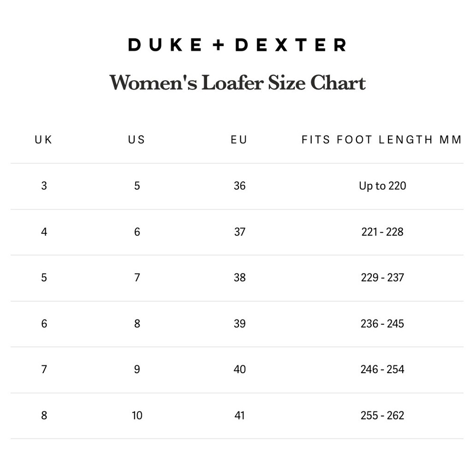The width and height of the screenshot is (476, 476).
Task: Click the Fits Foot Length MM header
Action: coord(382,139)
